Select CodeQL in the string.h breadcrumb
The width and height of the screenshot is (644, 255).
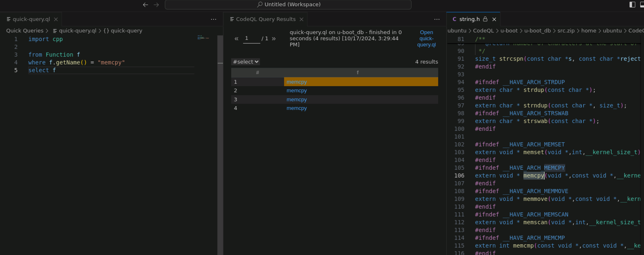tap(483, 31)
